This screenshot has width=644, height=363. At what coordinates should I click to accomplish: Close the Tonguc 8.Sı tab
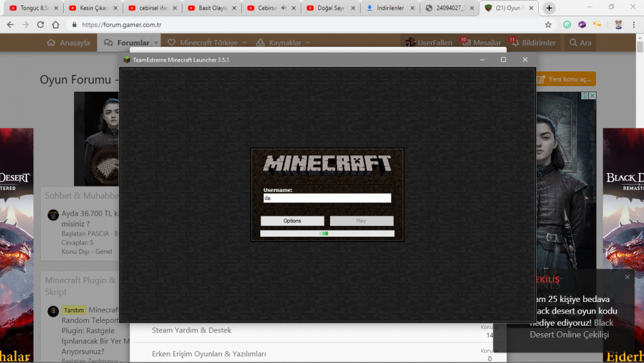(x=56, y=8)
